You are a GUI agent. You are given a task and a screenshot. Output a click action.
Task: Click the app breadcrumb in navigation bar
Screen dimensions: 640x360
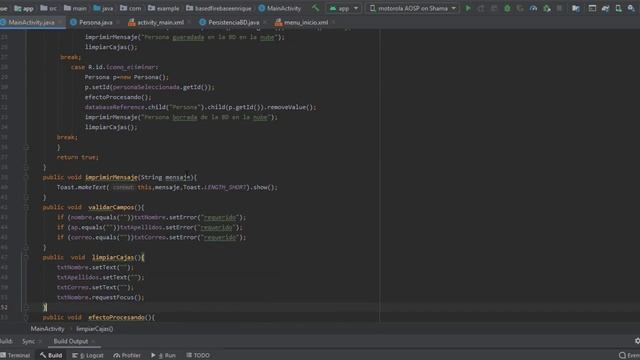coord(24,8)
